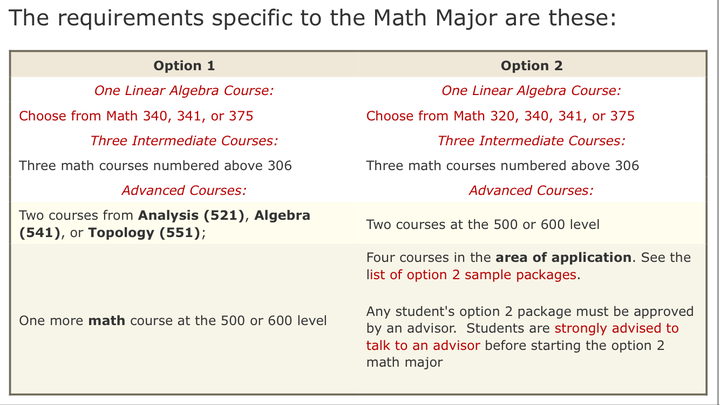Click 'Choose from Math 340, 341, or 375'
This screenshot has width=720, height=405.
coord(136,116)
